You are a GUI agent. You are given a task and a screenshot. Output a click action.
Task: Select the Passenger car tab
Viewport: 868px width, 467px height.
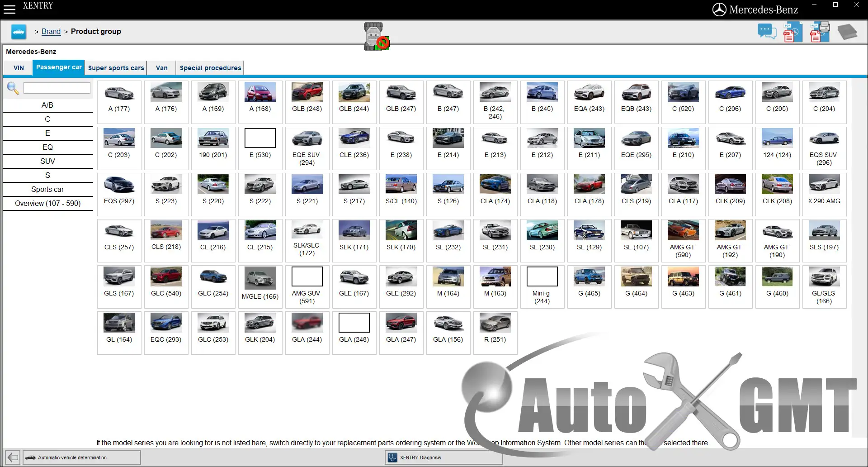[59, 67]
